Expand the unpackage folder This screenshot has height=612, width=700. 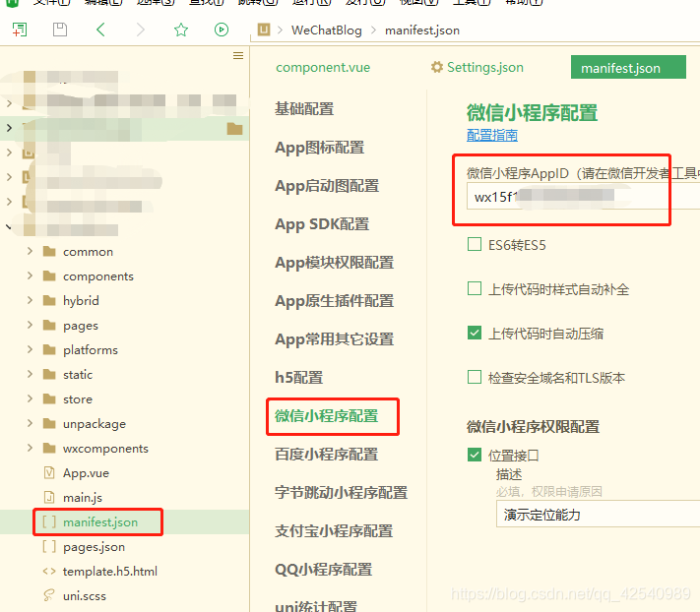coord(30,423)
